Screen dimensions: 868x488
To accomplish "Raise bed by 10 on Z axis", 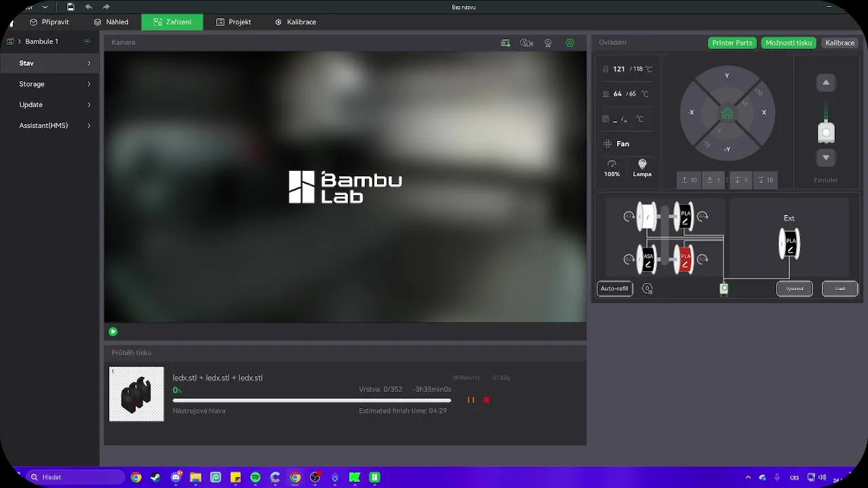I will click(x=689, y=180).
